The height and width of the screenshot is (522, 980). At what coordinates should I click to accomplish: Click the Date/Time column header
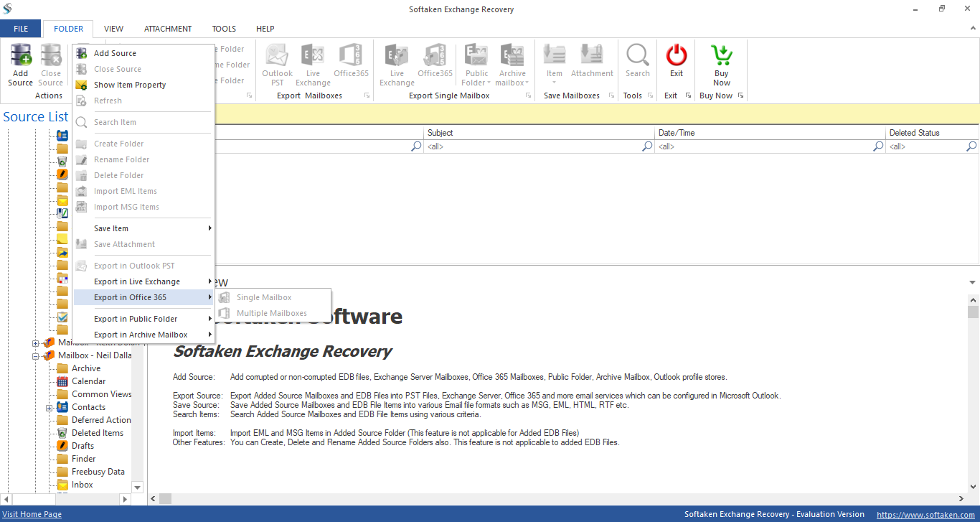pyautogui.click(x=771, y=133)
